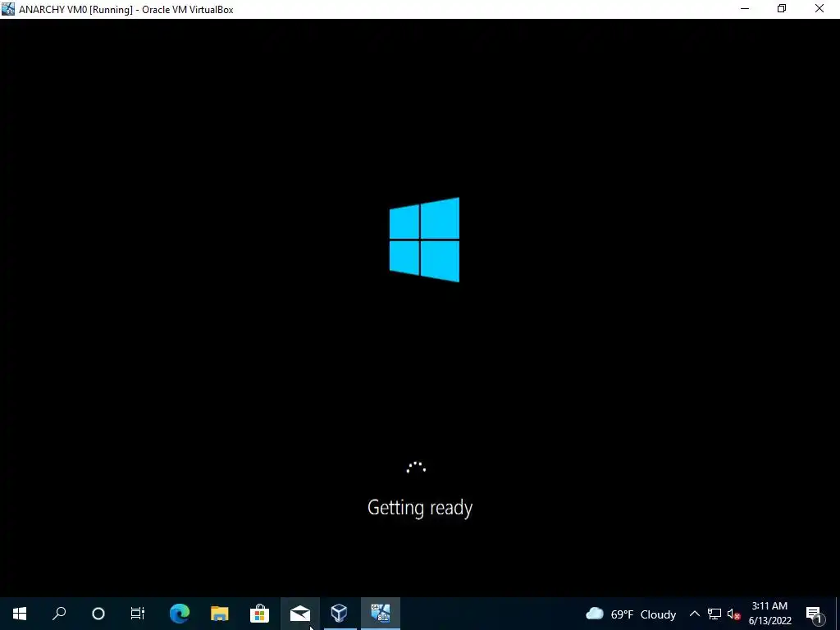
Task: Open taskbar Search magnifier
Action: [x=59, y=614]
